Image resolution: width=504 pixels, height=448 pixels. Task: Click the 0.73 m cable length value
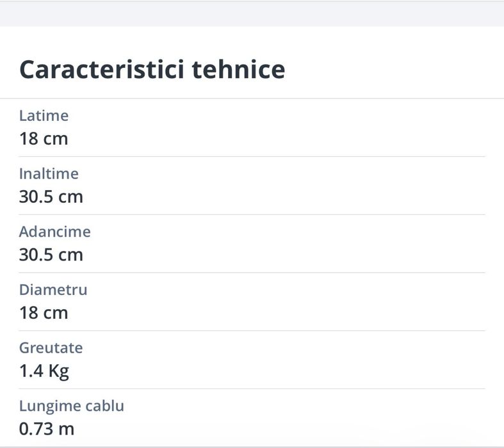(47, 429)
